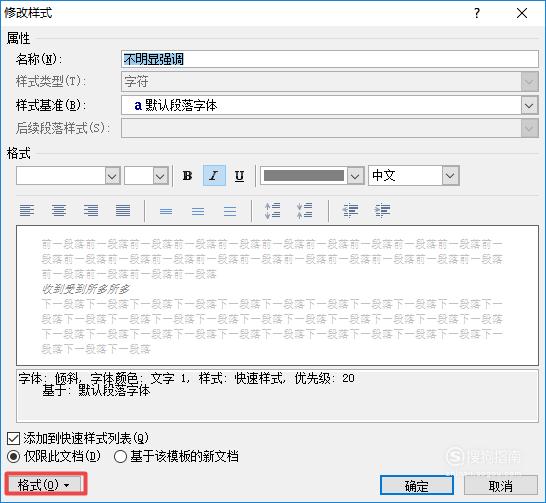
Task: Align text right icon
Action: pyautogui.click(x=91, y=211)
